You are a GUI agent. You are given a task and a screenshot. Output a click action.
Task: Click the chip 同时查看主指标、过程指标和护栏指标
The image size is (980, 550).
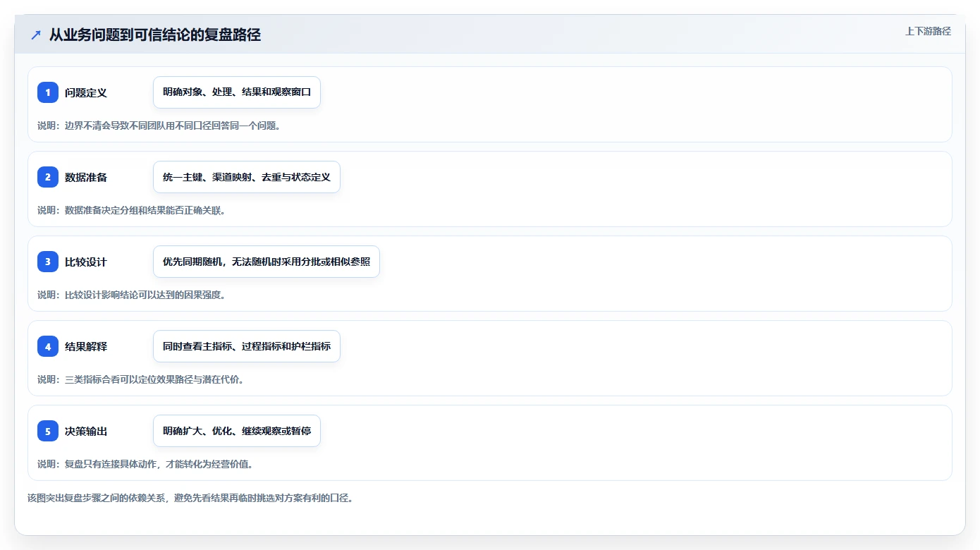point(247,346)
